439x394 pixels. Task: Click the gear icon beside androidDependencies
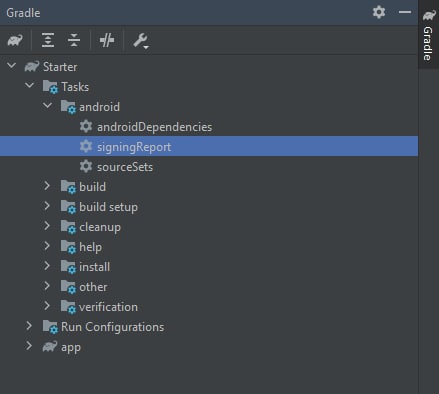click(86, 126)
